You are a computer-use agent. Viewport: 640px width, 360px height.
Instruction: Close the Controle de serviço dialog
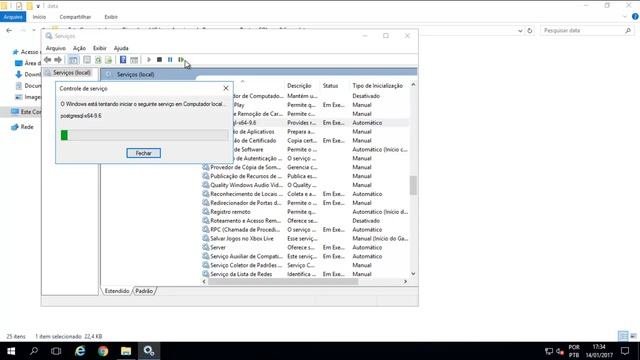click(226, 88)
